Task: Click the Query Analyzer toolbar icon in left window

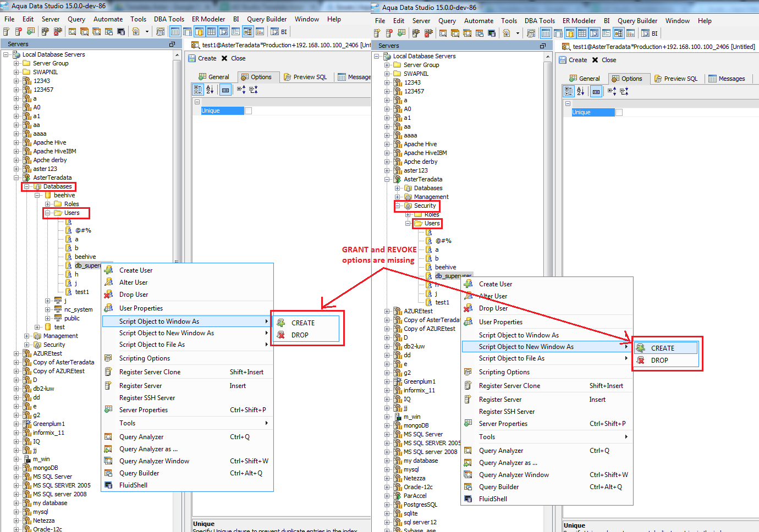Action: (72, 31)
